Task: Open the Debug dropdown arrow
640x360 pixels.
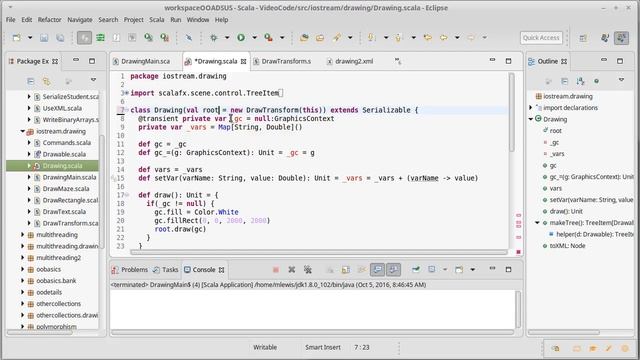Action: point(227,38)
